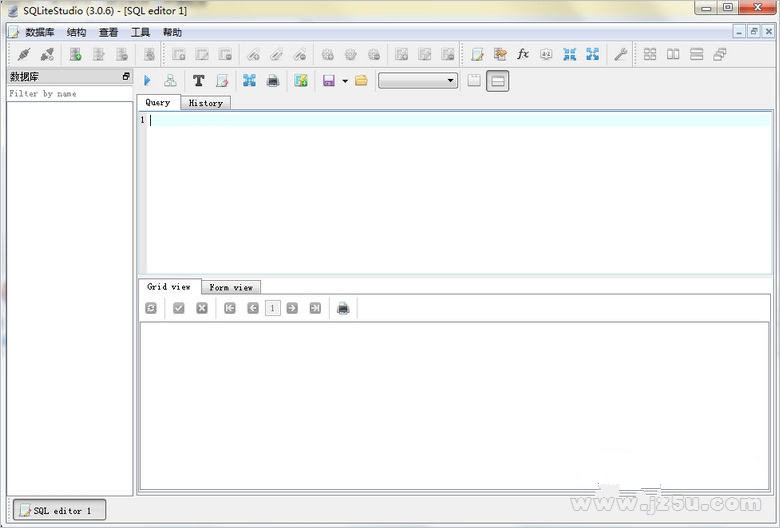Click the Delete index icon
This screenshot has height=528, width=780.
tap(300, 54)
